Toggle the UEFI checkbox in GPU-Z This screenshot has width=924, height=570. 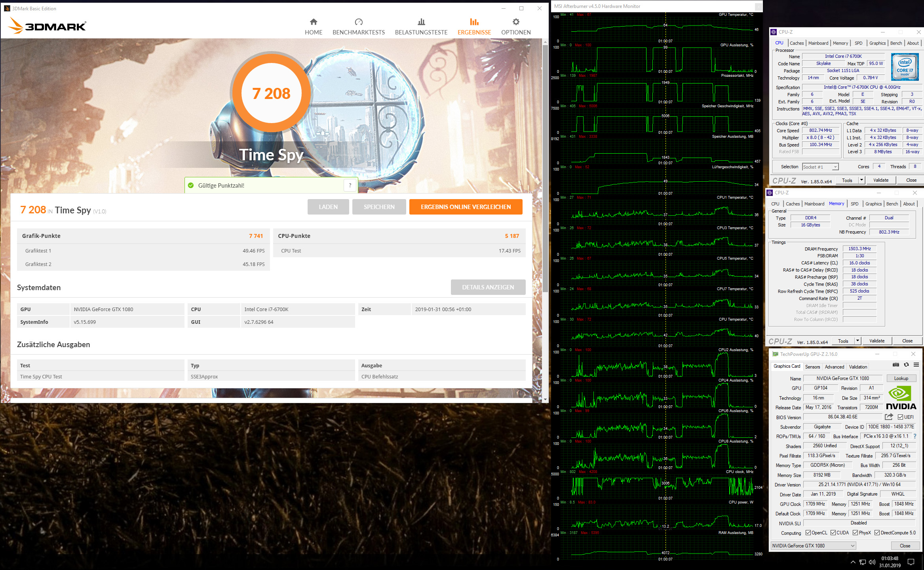click(901, 417)
